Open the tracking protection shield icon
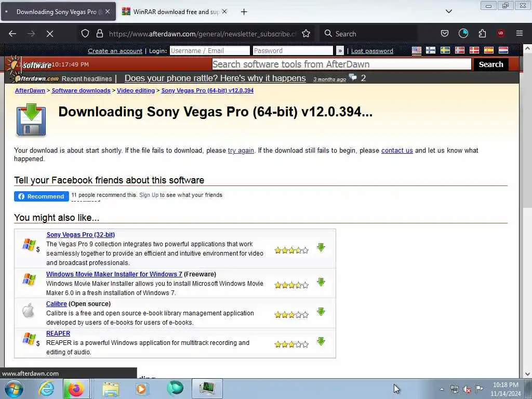Image resolution: width=532 pixels, height=399 pixels. 85,34
